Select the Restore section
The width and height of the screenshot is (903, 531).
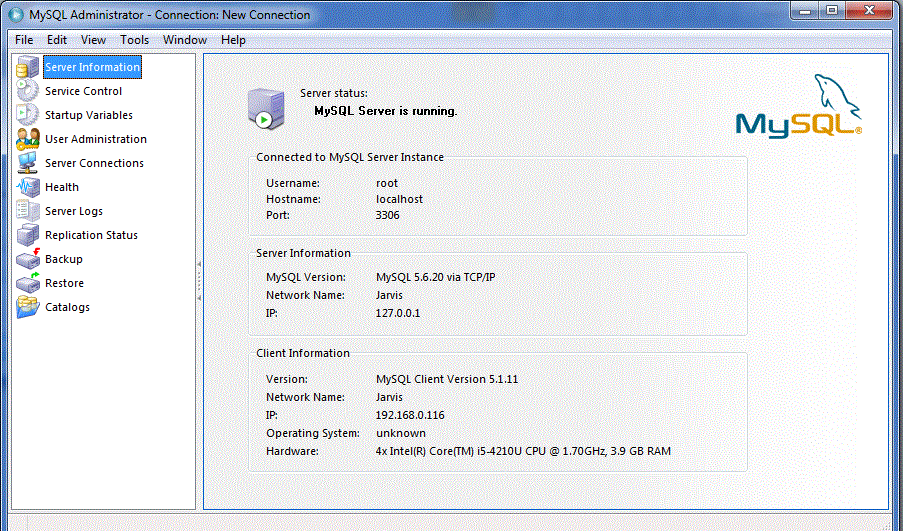(64, 283)
